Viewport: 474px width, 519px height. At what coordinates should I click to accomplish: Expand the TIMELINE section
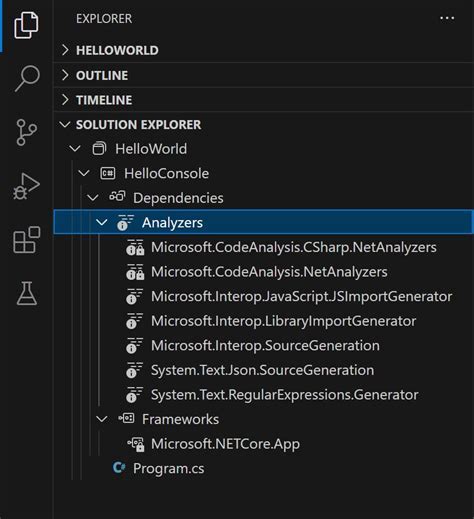pos(65,100)
